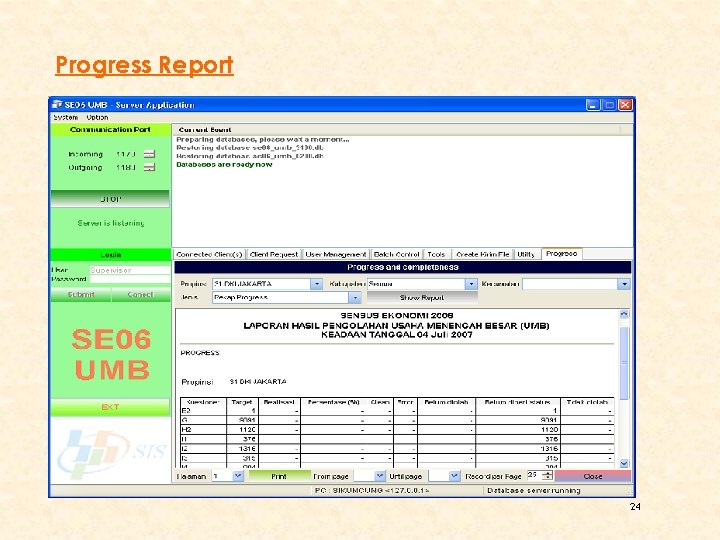Click the Record per Page value field

534,476
